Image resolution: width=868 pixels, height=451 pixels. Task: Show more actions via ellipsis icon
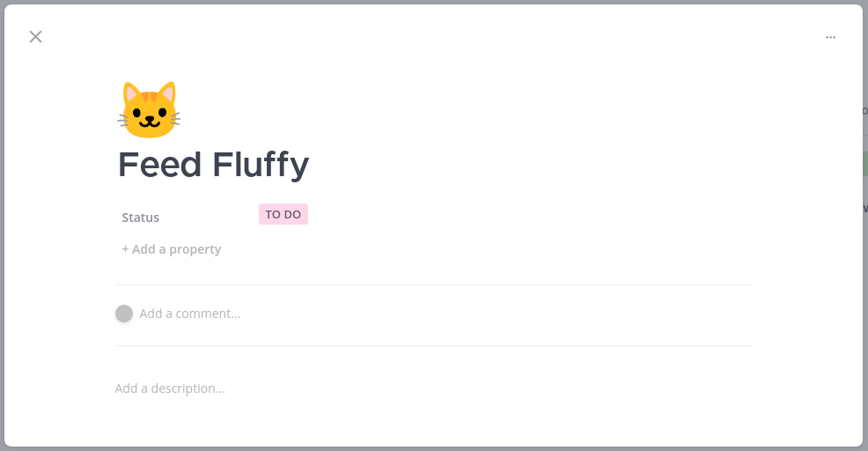click(830, 37)
